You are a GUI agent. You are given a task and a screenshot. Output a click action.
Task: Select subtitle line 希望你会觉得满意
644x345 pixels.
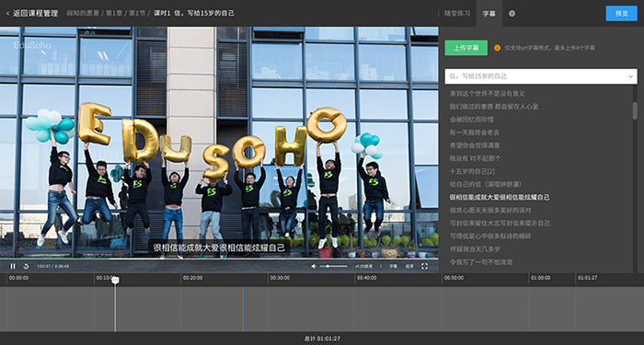click(475, 145)
